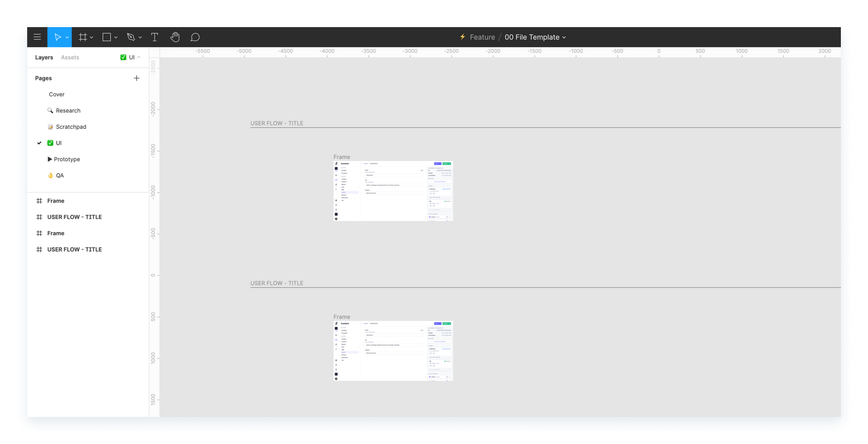The height and width of the screenshot is (444, 868).
Task: Select the upper frame thumbnail on canvas
Action: coord(393,191)
